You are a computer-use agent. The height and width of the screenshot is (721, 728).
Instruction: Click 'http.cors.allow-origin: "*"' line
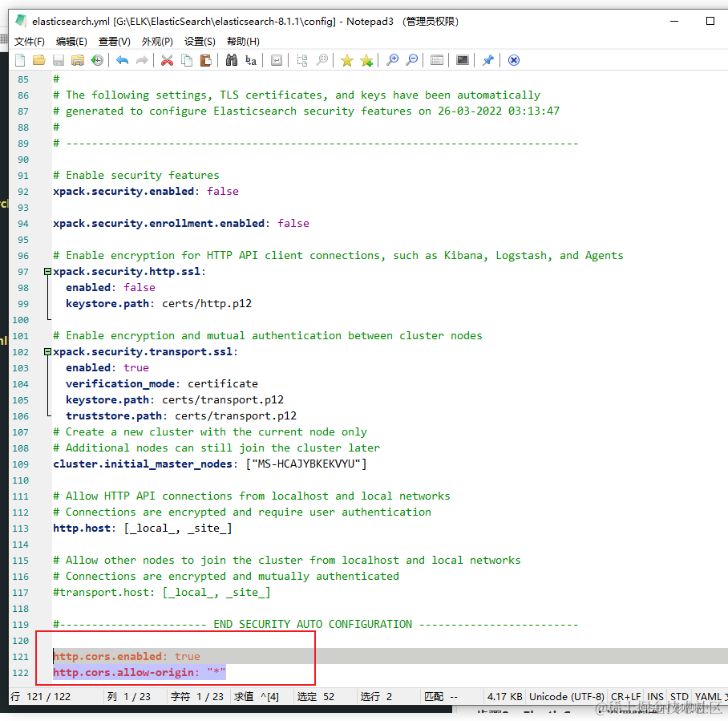pyautogui.click(x=140, y=673)
